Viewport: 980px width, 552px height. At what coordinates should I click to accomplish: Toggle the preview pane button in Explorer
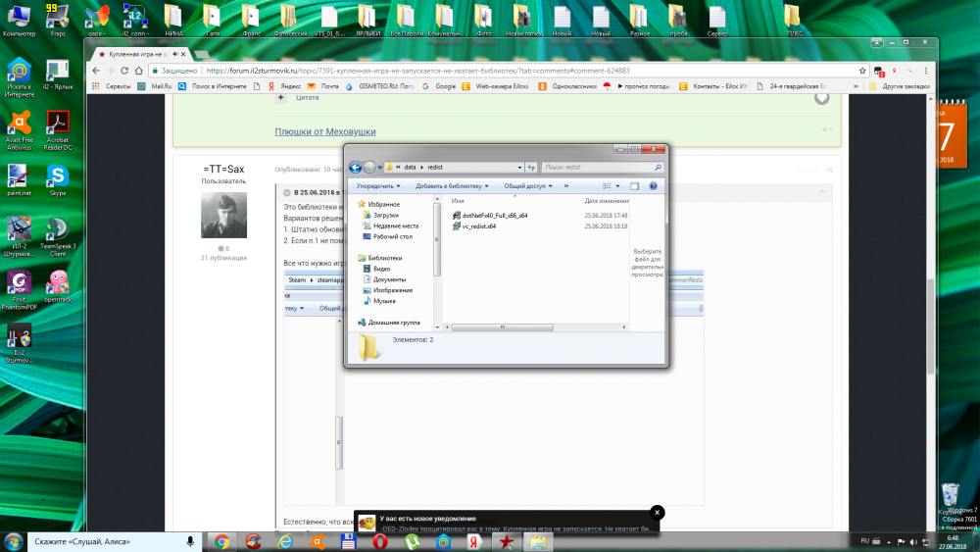click(634, 185)
